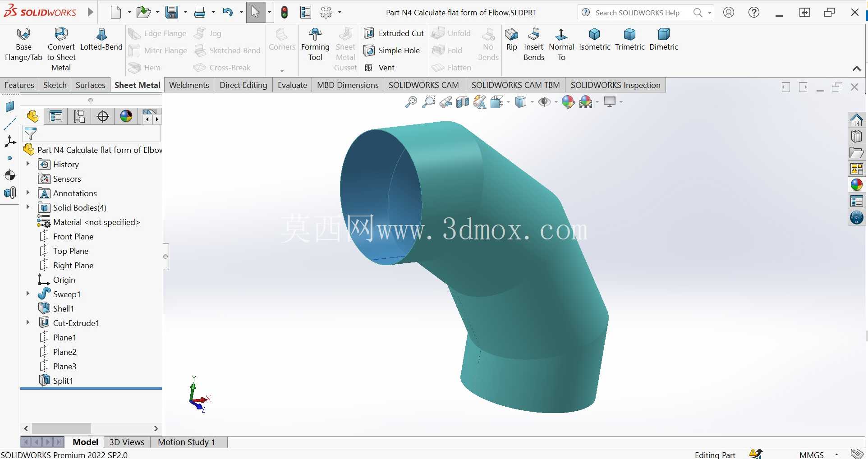This screenshot has width=868, height=459.
Task: Click the feature tree horizontal scrollbar
Action: 61,428
